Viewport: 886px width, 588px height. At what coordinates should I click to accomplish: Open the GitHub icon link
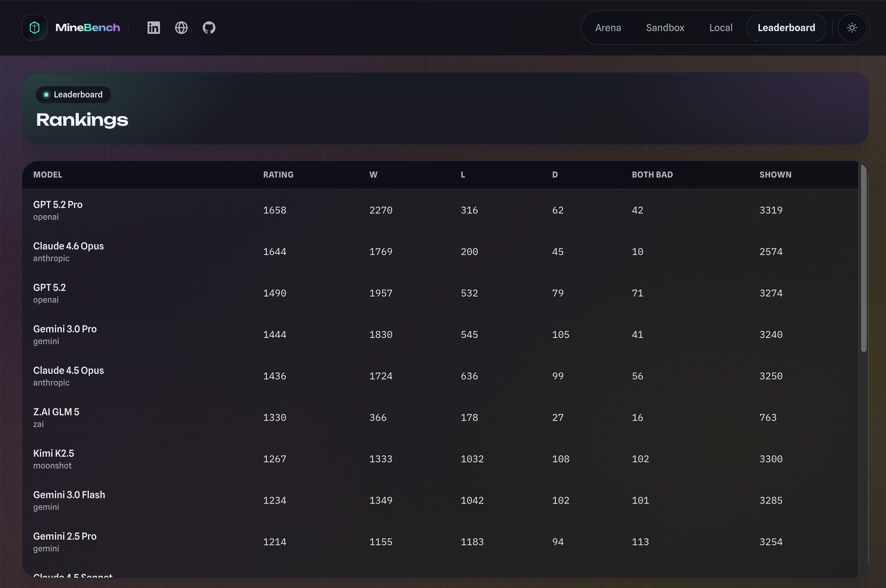click(x=209, y=28)
